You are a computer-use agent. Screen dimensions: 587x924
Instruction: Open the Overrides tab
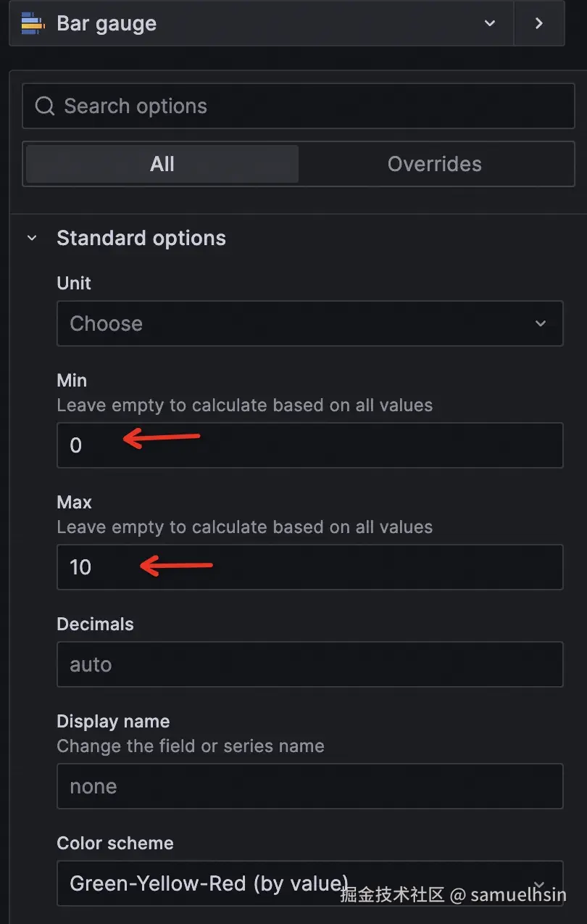point(434,164)
